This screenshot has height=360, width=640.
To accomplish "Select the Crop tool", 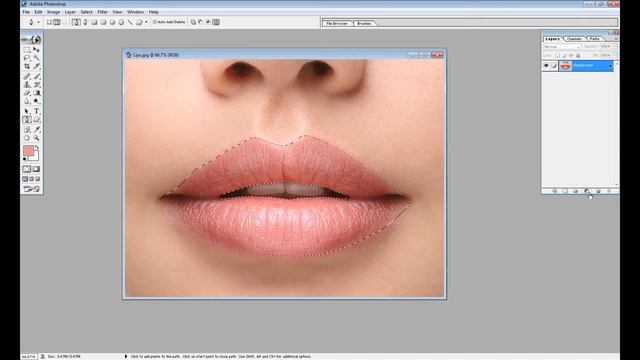I will [x=27, y=66].
